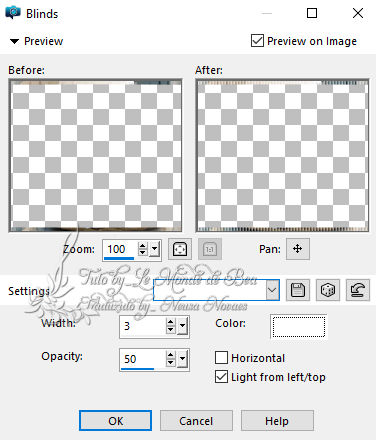Open the Opacity slider dropdown arrow
This screenshot has height=440, width=376.
click(182, 359)
